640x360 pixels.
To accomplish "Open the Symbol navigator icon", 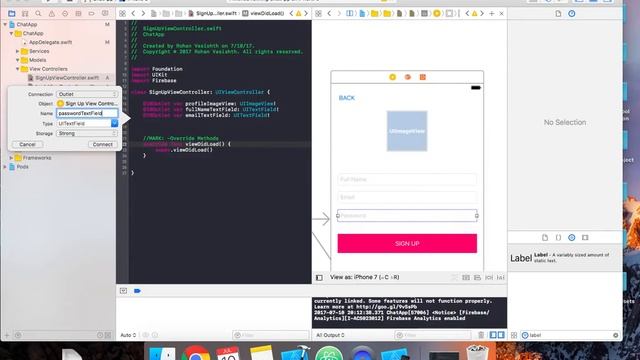I will coord(25,13).
